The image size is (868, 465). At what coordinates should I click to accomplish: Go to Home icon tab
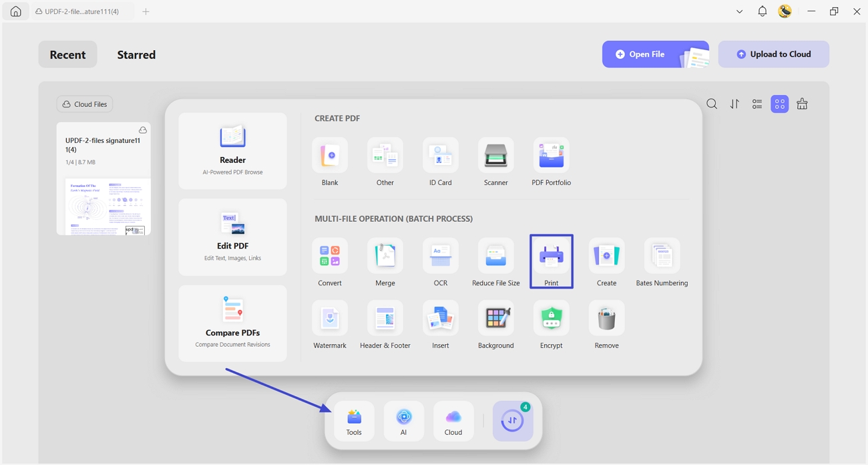coord(15,11)
